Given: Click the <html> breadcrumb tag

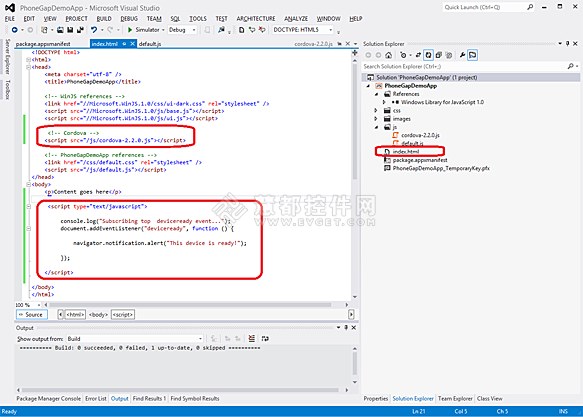Looking at the screenshot, I should click(75, 315).
